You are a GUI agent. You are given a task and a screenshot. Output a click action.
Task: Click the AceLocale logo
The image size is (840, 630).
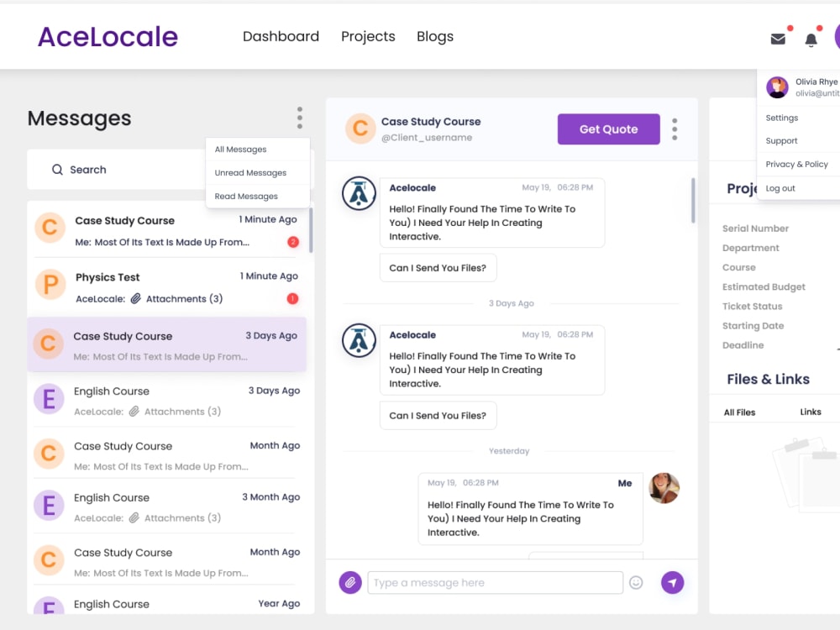click(108, 36)
